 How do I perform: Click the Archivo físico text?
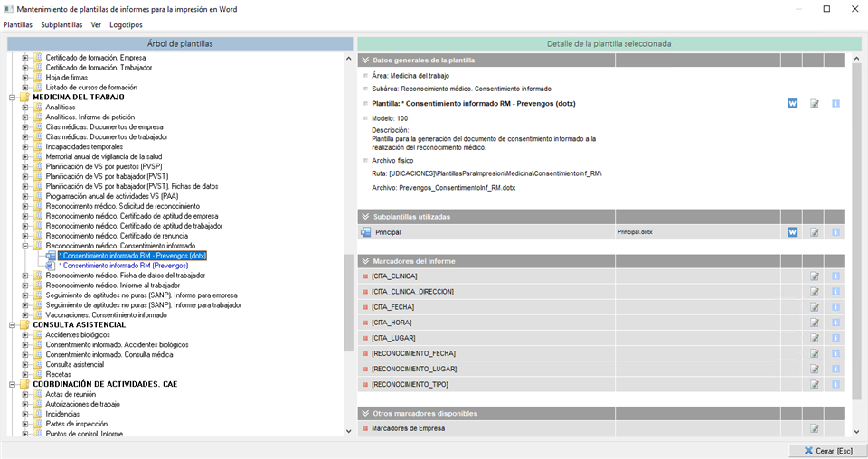coord(392,160)
